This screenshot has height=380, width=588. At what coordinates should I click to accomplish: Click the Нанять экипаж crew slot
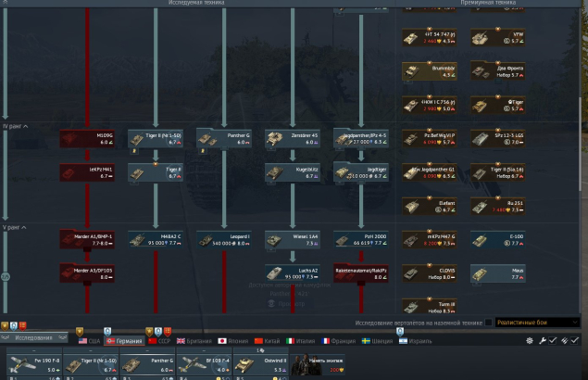click(x=318, y=363)
